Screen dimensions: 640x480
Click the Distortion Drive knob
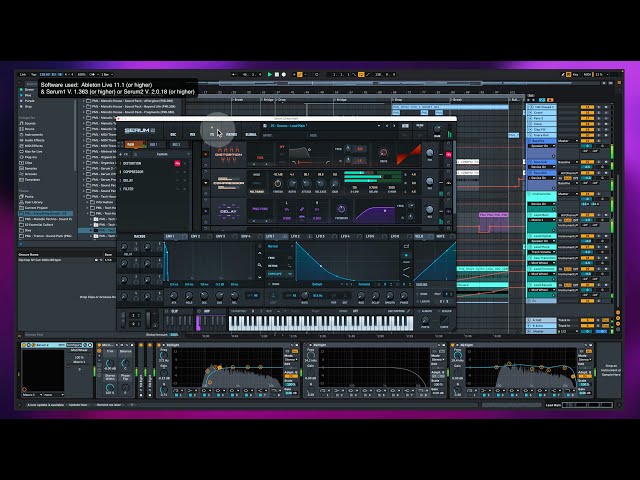point(383,153)
